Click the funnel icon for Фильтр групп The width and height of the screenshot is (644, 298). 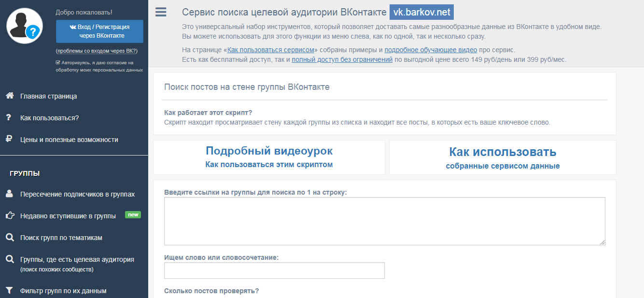[9, 290]
